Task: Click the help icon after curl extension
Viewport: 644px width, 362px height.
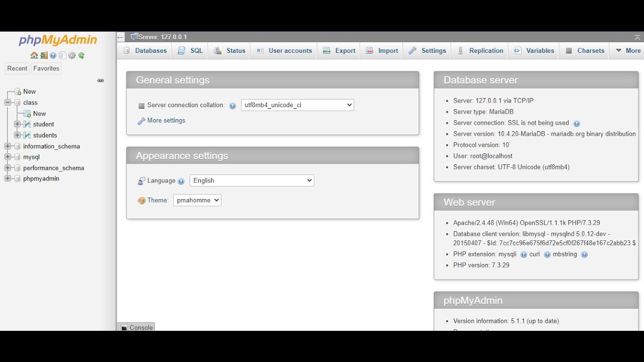Action: (547, 254)
